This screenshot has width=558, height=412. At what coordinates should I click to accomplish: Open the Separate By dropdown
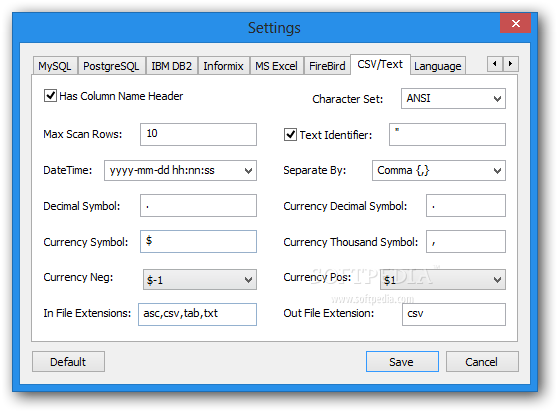[438, 170]
